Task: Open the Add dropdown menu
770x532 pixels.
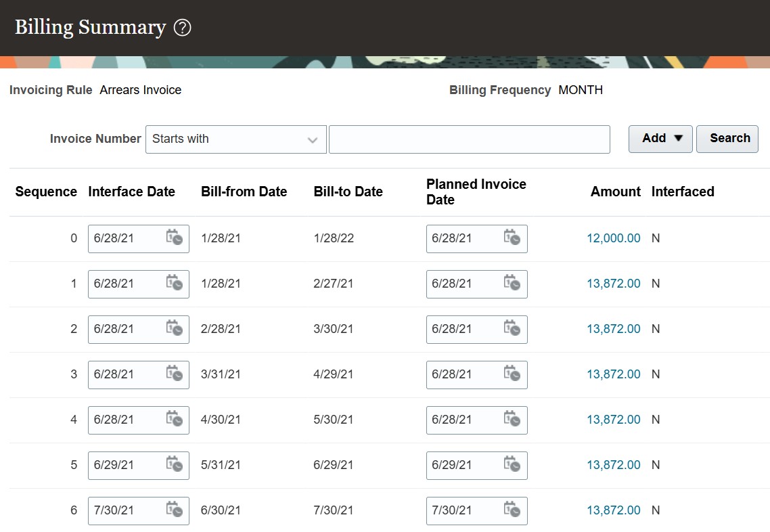Action: (x=660, y=138)
